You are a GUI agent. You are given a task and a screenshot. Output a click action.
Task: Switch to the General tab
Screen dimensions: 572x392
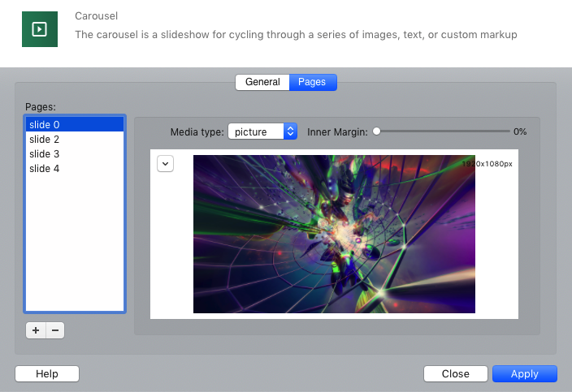click(262, 82)
